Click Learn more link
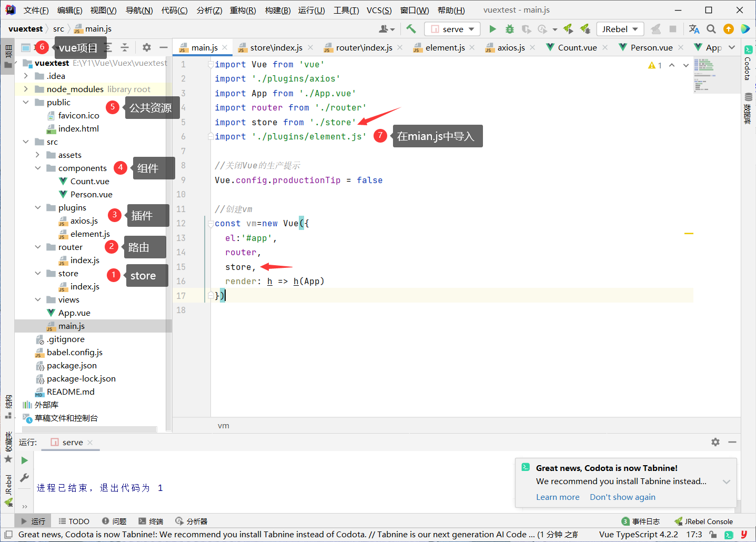This screenshot has width=756, height=542. tap(558, 497)
